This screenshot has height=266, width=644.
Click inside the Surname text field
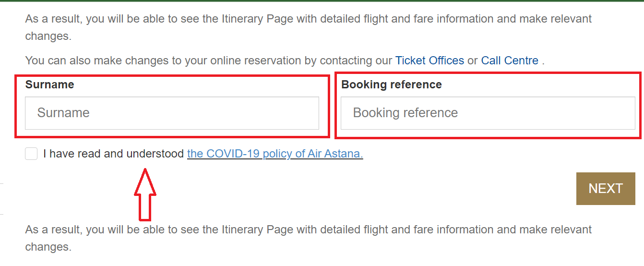click(172, 113)
